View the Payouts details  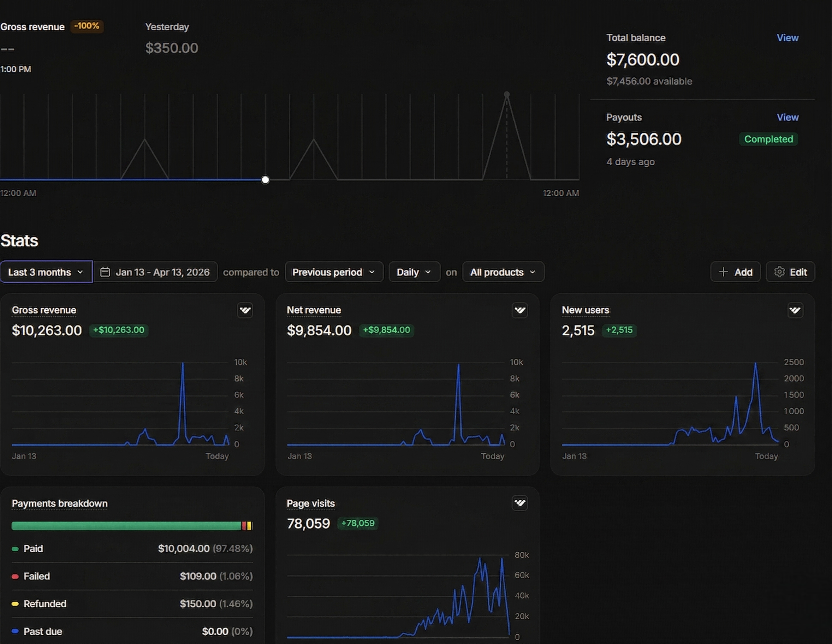(x=788, y=117)
